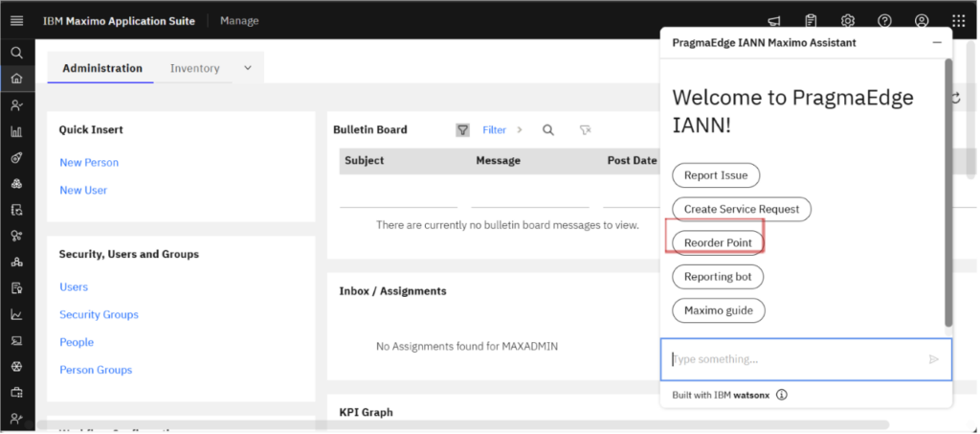Open the app switcher grid icon
Screen dimensions: 980x434
958,21
